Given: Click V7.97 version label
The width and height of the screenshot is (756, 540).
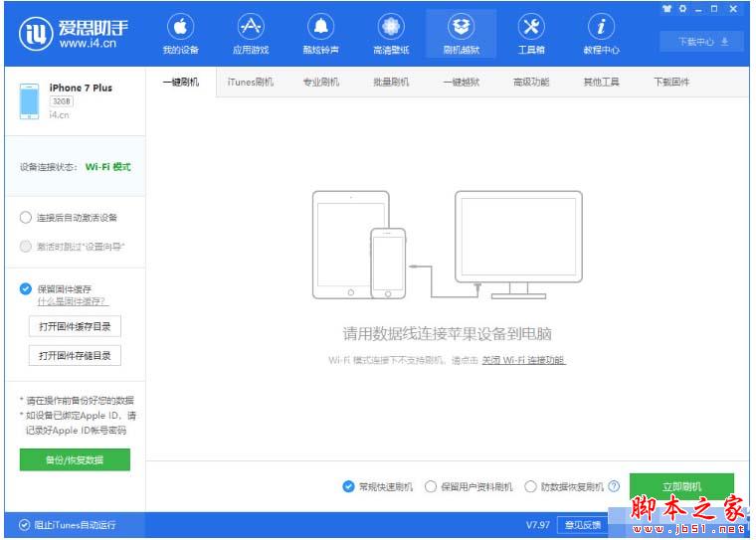Looking at the screenshot, I should (537, 524).
